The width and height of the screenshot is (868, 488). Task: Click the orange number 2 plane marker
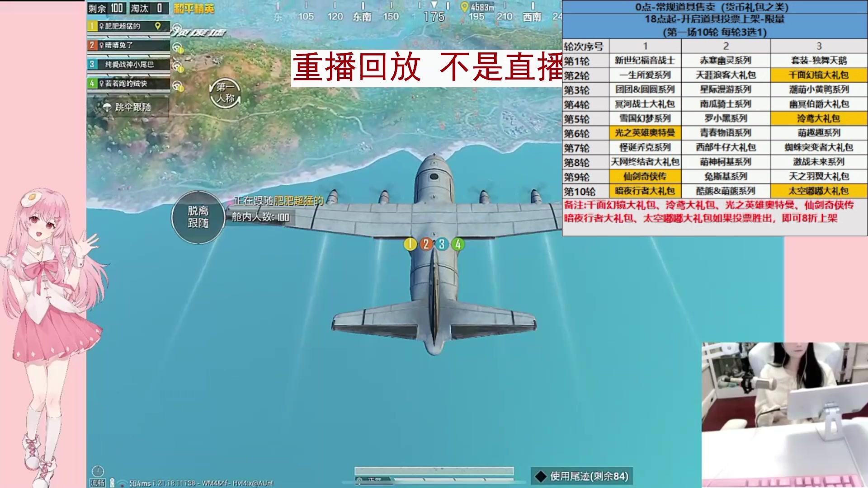[x=425, y=244]
